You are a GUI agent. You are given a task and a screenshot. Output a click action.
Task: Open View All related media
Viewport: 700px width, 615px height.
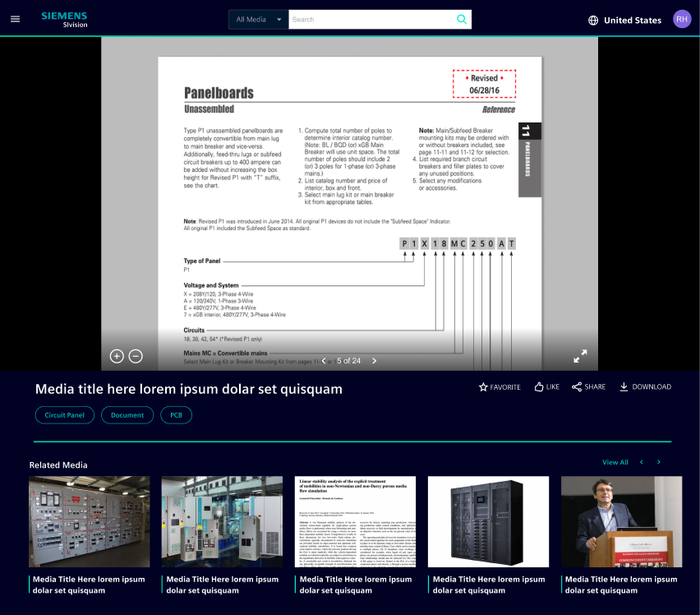[615, 462]
